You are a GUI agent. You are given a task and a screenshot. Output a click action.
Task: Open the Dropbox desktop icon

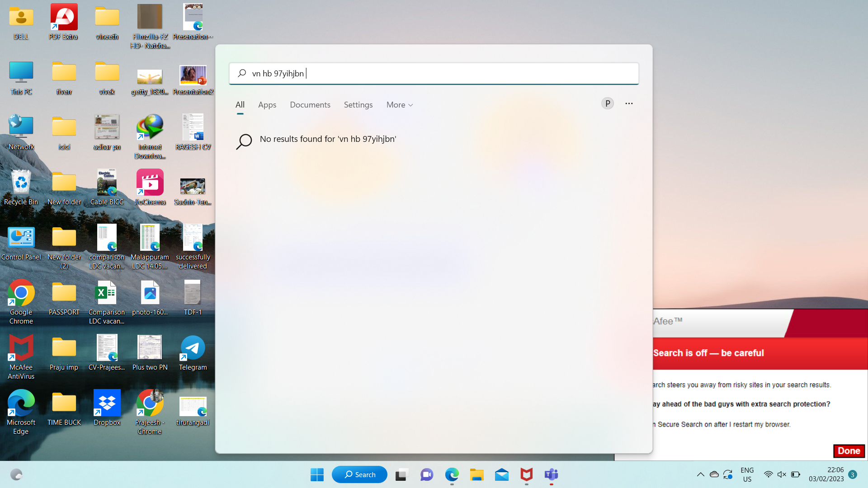point(107,403)
